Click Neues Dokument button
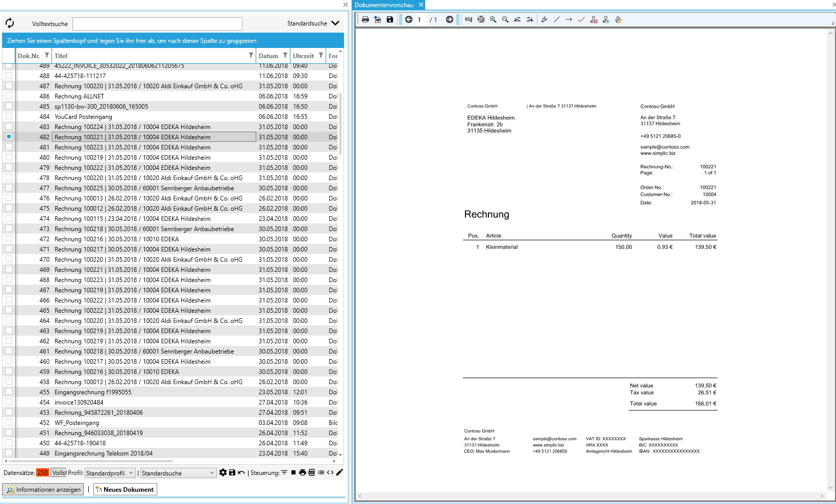836x504 pixels. (x=125, y=489)
